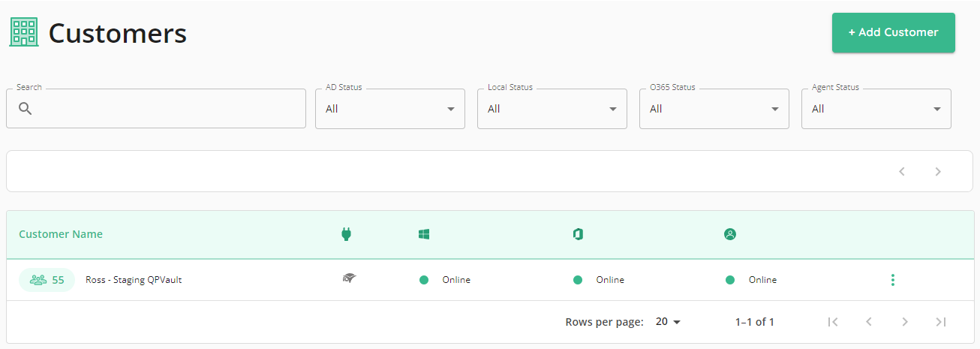
Task: Open the AD Status dropdown
Action: point(390,109)
